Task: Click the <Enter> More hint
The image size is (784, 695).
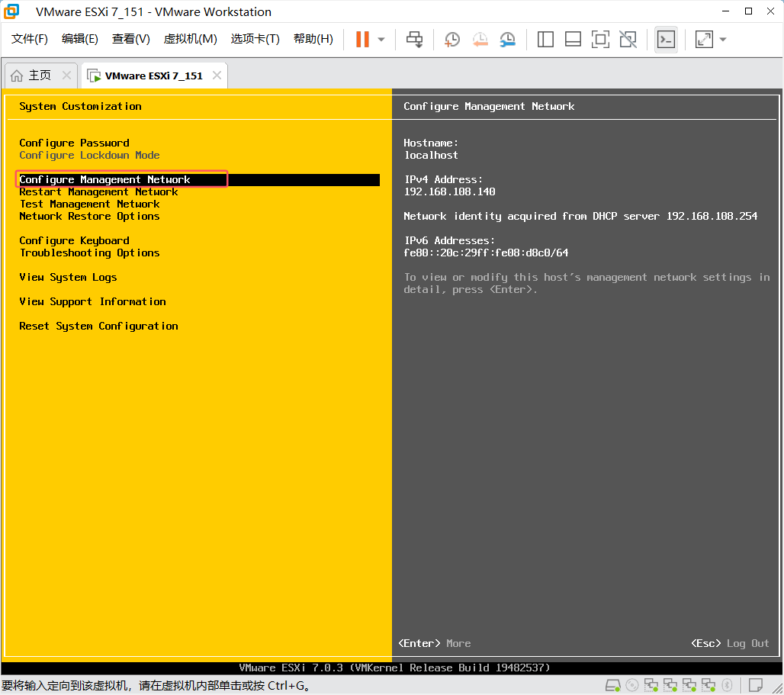Action: [435, 643]
